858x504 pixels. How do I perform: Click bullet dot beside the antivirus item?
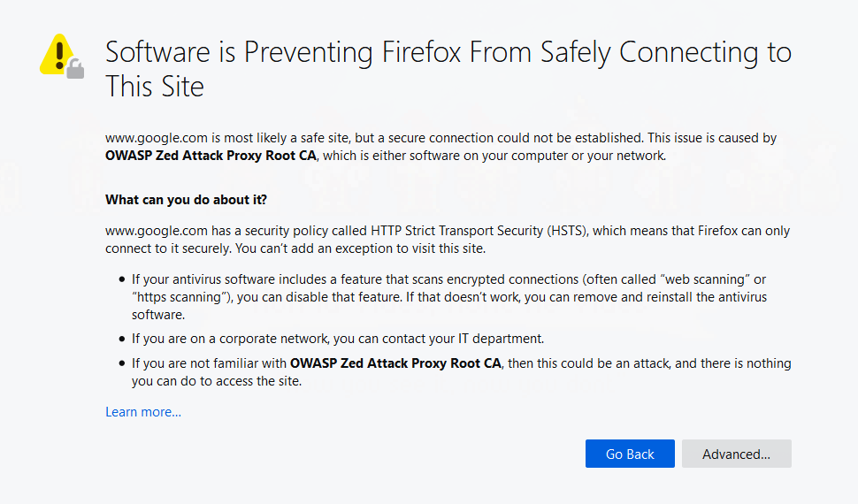pyautogui.click(x=121, y=279)
